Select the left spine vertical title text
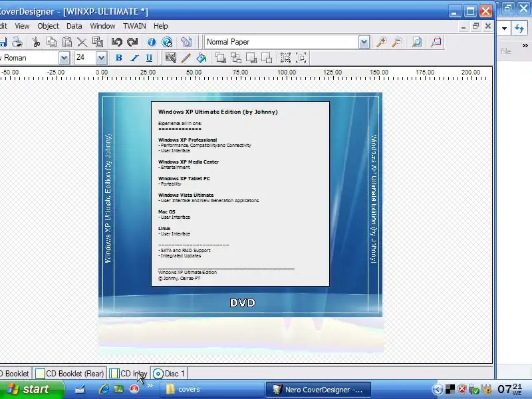Screen dimensions: 532x399 pos(108,198)
